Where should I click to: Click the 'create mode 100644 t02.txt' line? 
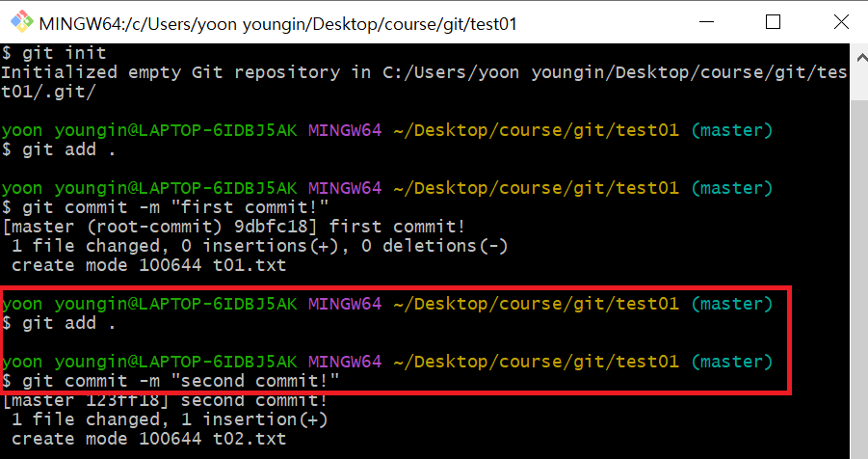[148, 439]
